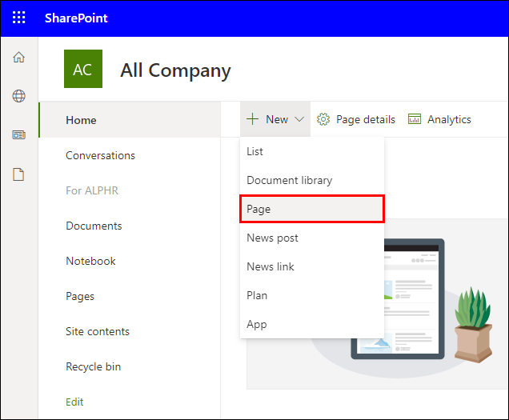The image size is (509, 420).
Task: Open Analytics button text
Action: point(449,119)
